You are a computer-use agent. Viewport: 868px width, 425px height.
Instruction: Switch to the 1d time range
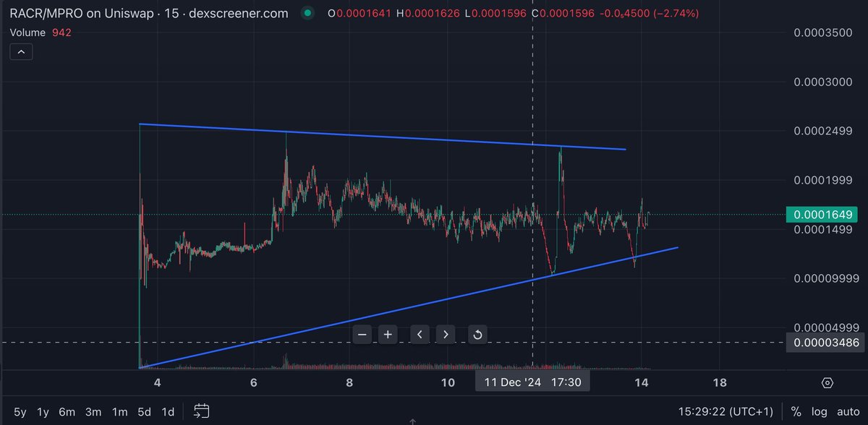(x=167, y=411)
